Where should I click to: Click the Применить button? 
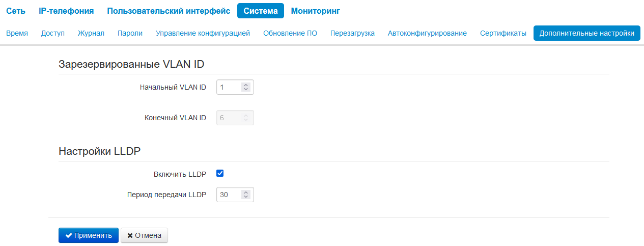point(89,235)
